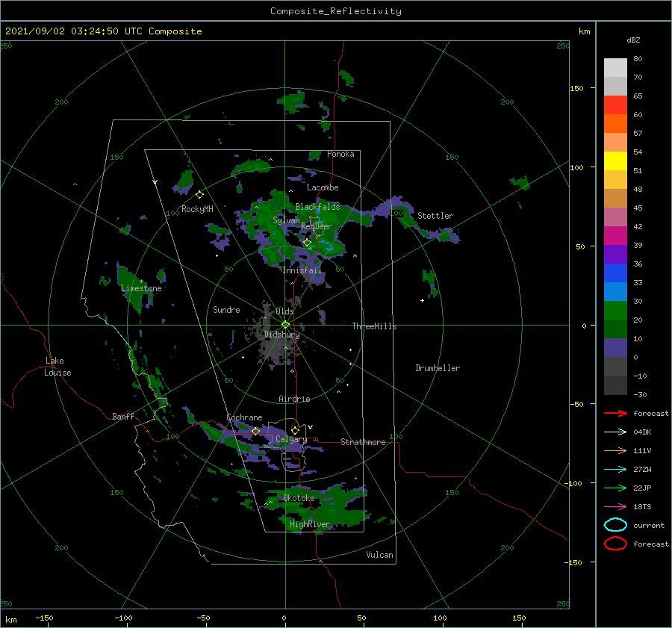Click the yellow V marker east of Calgary

(x=311, y=427)
